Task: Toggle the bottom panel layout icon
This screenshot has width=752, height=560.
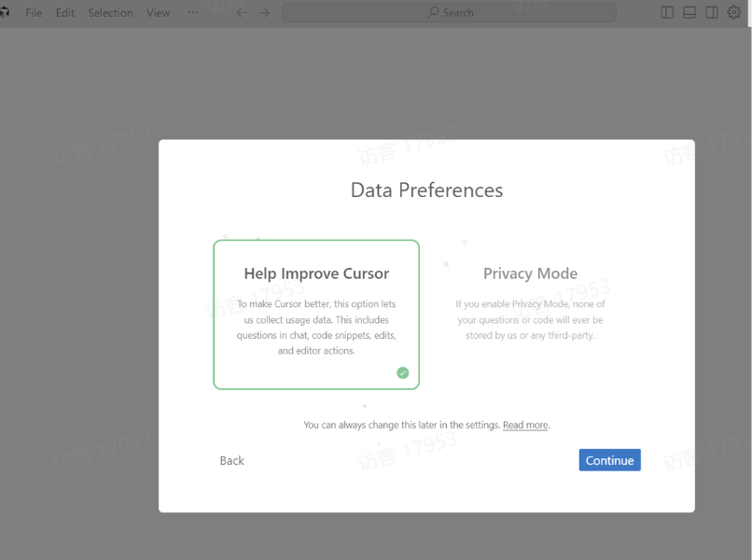Action: [689, 12]
